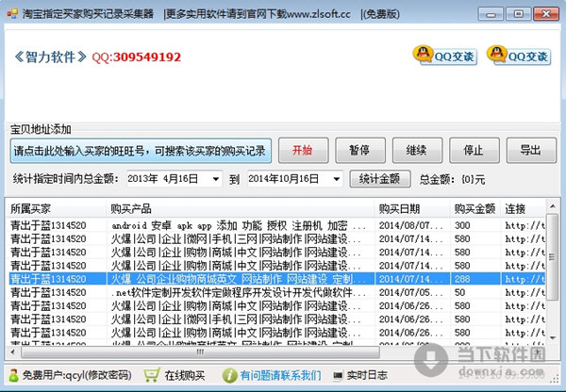Click the QQ:309549192 number text
Image resolution: width=566 pixels, height=392 pixels.
pyautogui.click(x=137, y=57)
